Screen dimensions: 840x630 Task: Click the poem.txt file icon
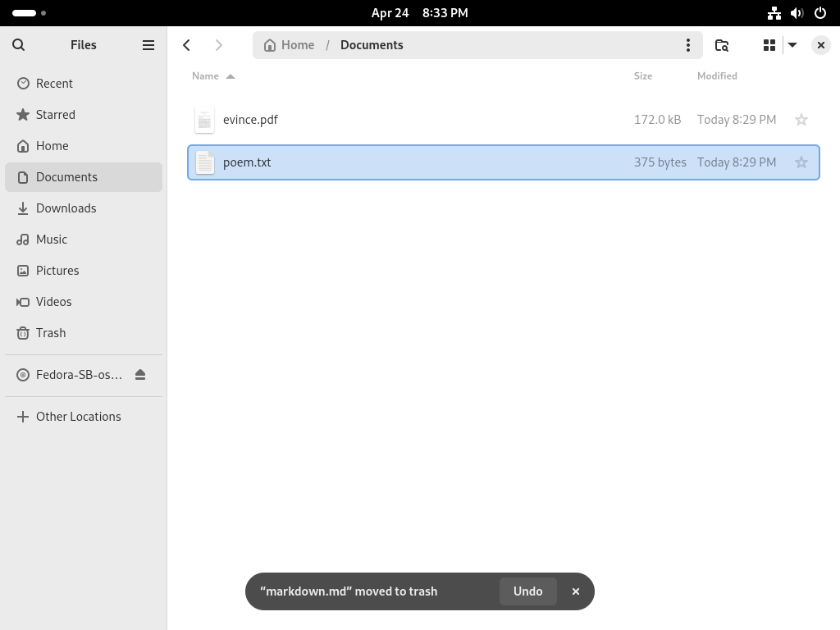(204, 162)
